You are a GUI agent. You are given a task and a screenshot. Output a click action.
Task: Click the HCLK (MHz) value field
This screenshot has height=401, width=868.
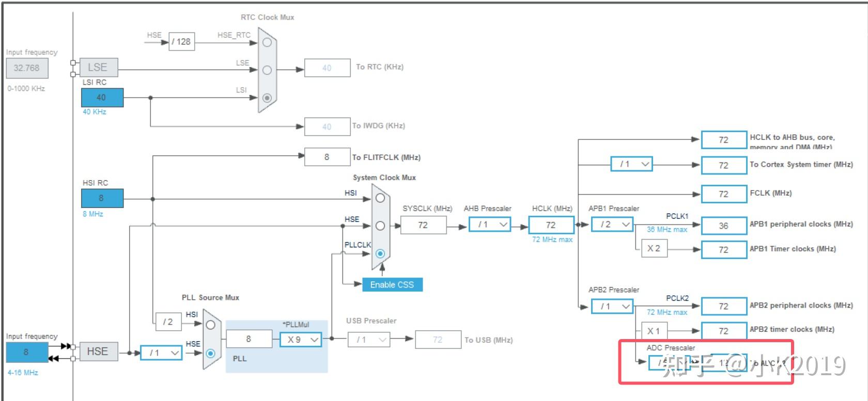[551, 225]
